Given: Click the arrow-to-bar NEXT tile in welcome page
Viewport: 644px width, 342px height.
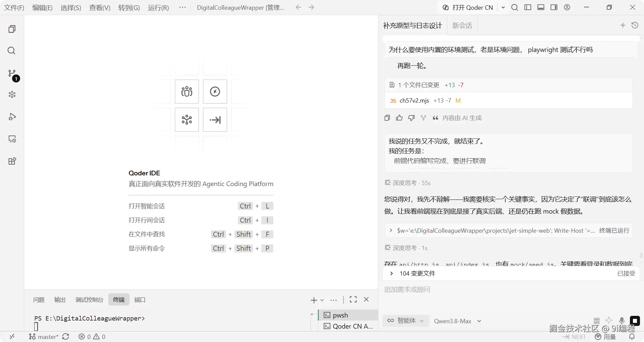Looking at the screenshot, I should [215, 120].
